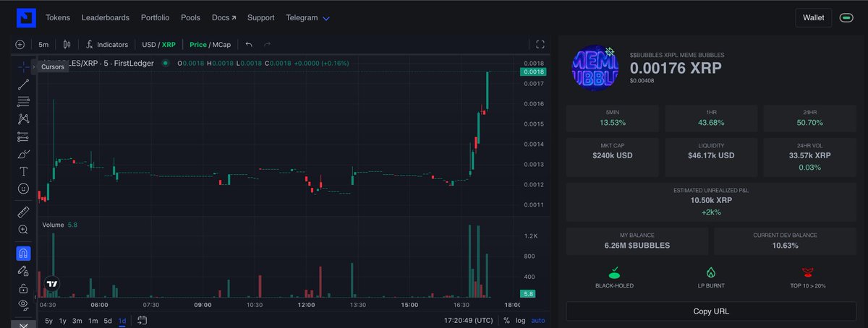This screenshot has height=328, width=868.
Task: Click the add symbol plus icon
Action: coord(20,45)
